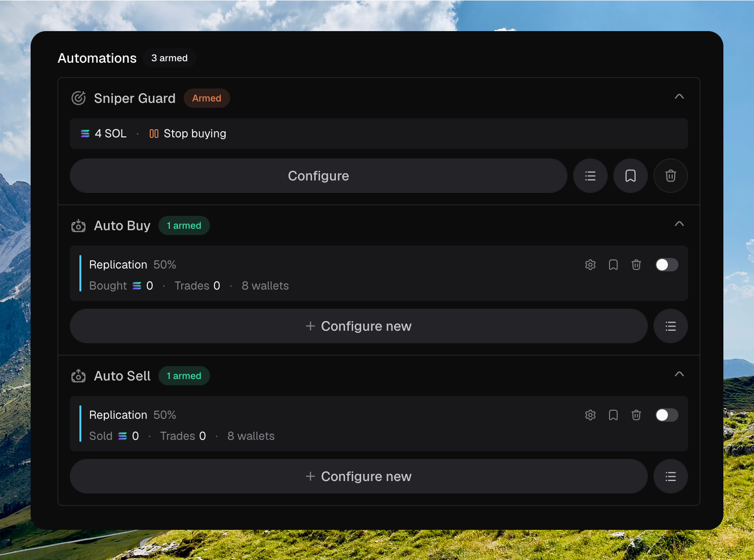
Task: Toggle the Auto Sell Replication switch
Action: pos(666,415)
